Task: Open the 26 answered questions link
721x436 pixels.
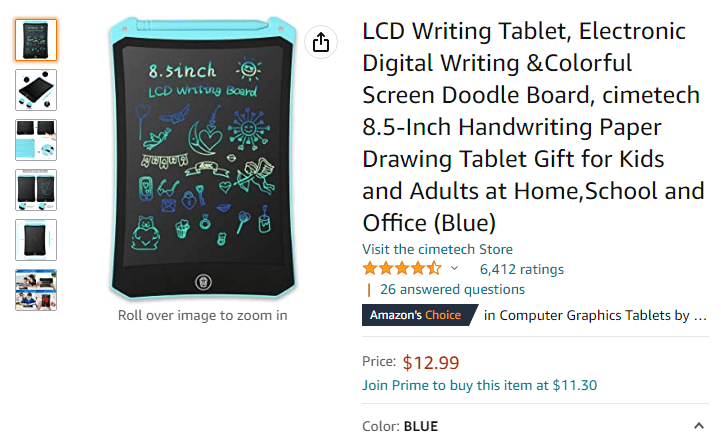Action: click(452, 289)
